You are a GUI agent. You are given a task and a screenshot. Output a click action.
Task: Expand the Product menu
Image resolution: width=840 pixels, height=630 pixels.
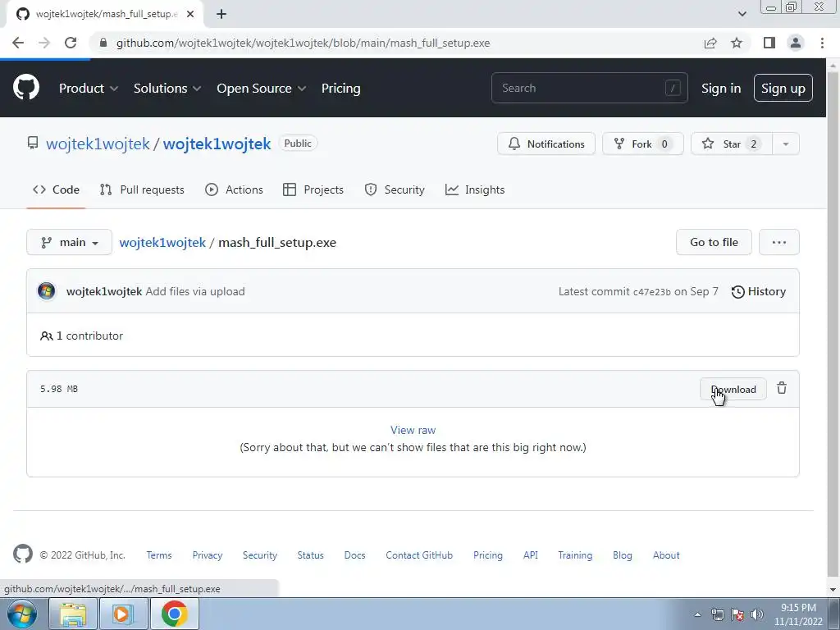point(89,89)
